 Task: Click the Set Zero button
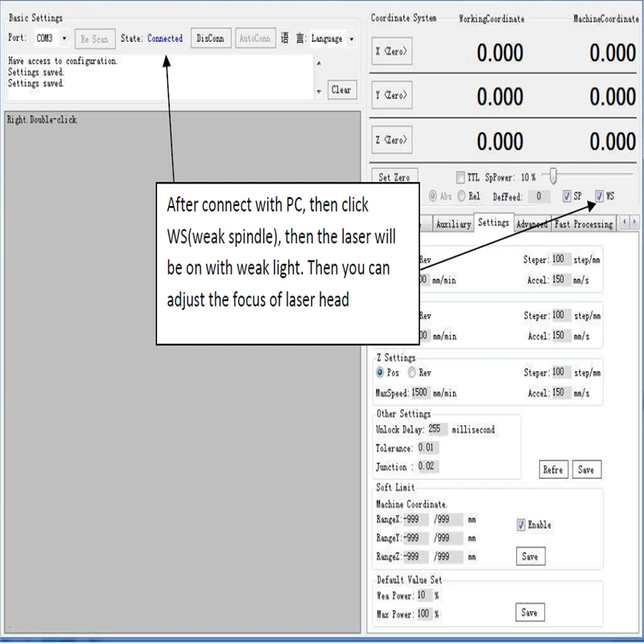coord(394,176)
